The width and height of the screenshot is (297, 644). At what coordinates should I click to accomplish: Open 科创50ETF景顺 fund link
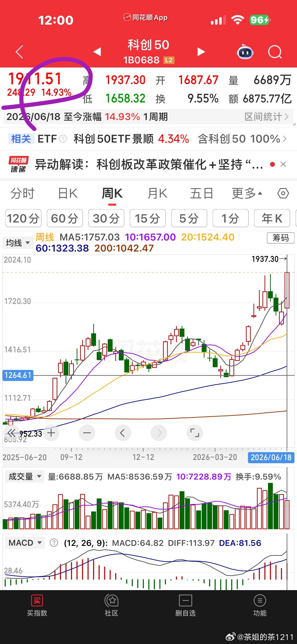pos(113,138)
